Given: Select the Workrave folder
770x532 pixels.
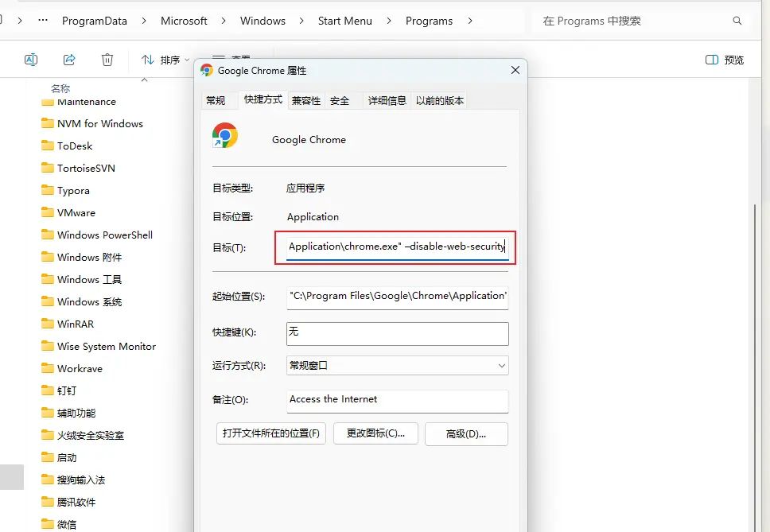Looking at the screenshot, I should tap(72, 368).
